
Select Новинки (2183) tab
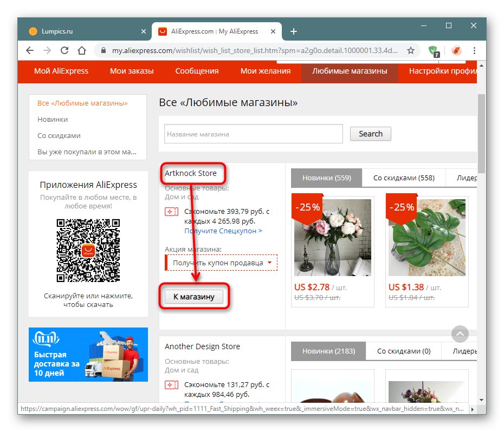328,351
